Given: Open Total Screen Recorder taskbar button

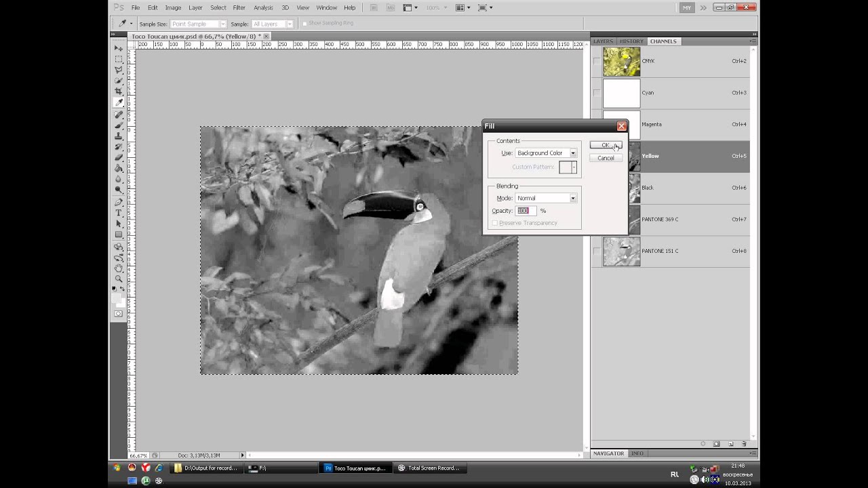Looking at the screenshot, I should pos(429,468).
